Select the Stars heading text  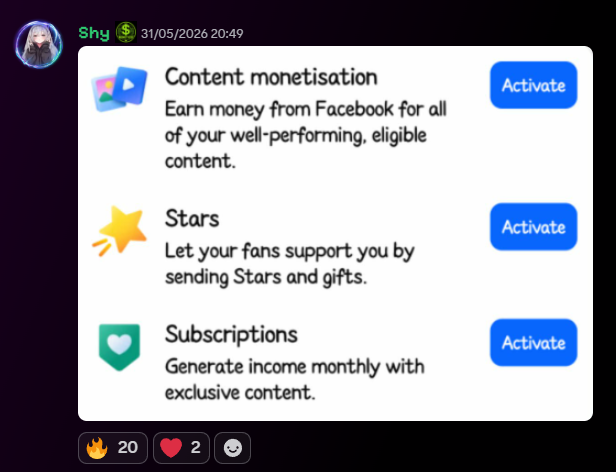(x=192, y=219)
